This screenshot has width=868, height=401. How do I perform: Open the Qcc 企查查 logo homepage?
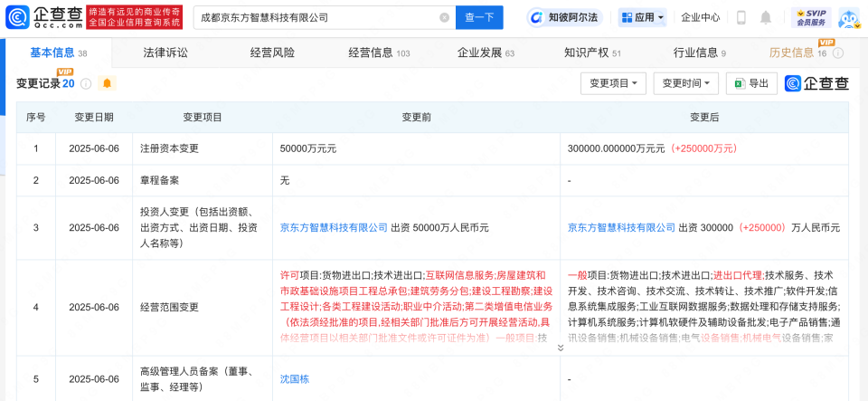pos(44,18)
